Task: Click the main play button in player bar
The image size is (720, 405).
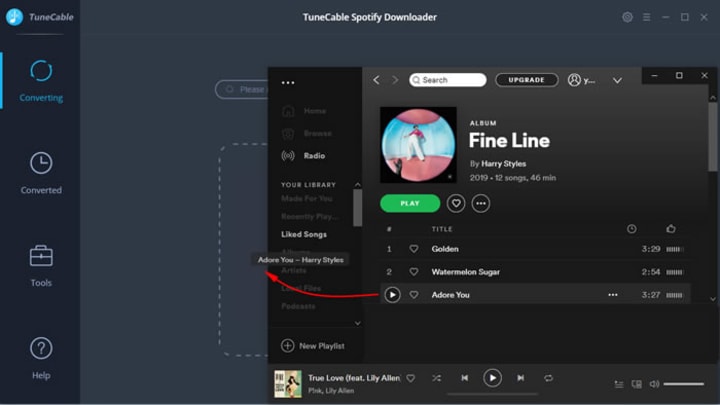Action: coord(492,378)
